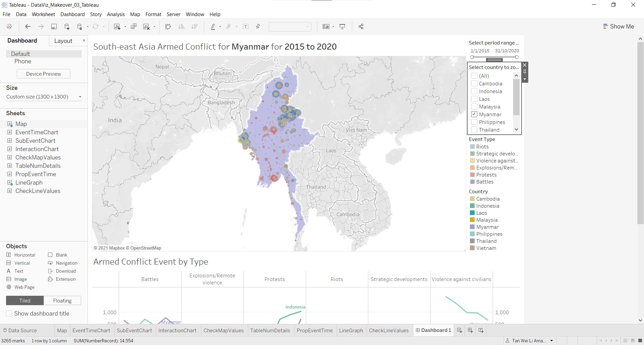This screenshot has height=345, width=644.
Task: Switch to the LineGraph sheet tab
Action: coord(351,331)
